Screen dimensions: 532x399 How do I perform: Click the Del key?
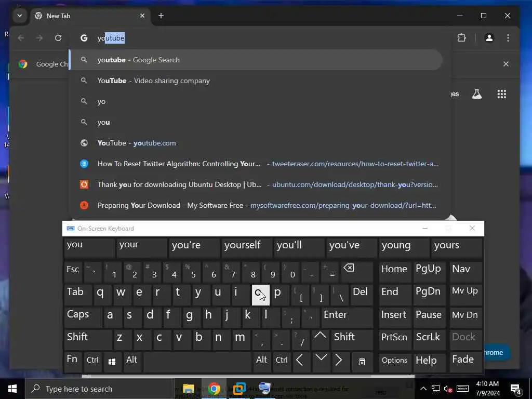tap(362, 294)
